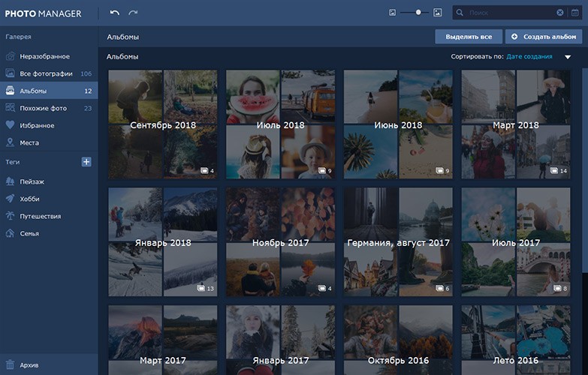Open the Январь 2017 album
This screenshot has width=588, height=375.
point(281,340)
